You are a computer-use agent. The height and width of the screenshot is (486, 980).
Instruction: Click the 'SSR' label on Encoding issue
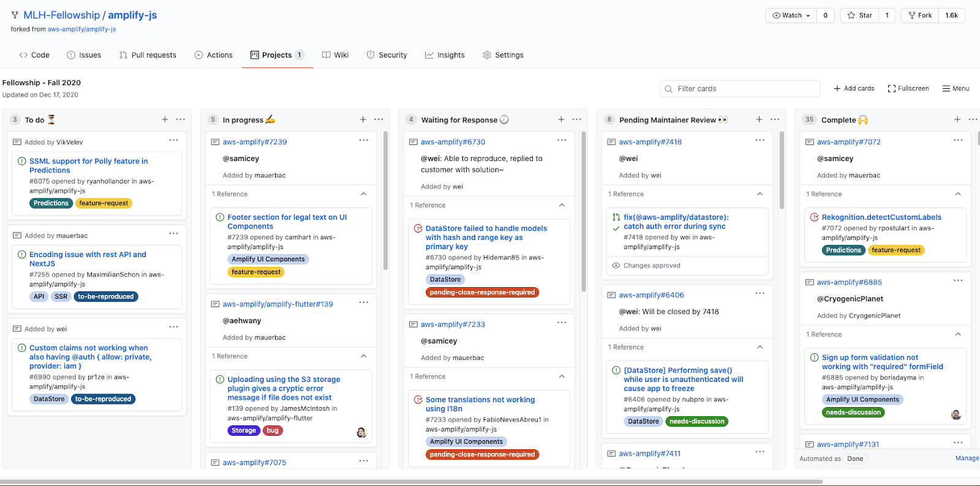pos(61,297)
